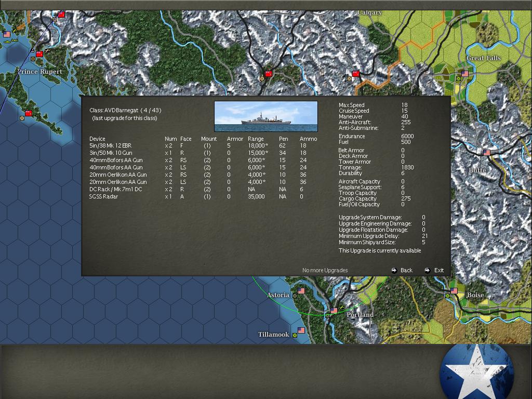Click the green airfield marker beside Great Falls flag
Screen dimensions: 532x399
pos(459,79)
